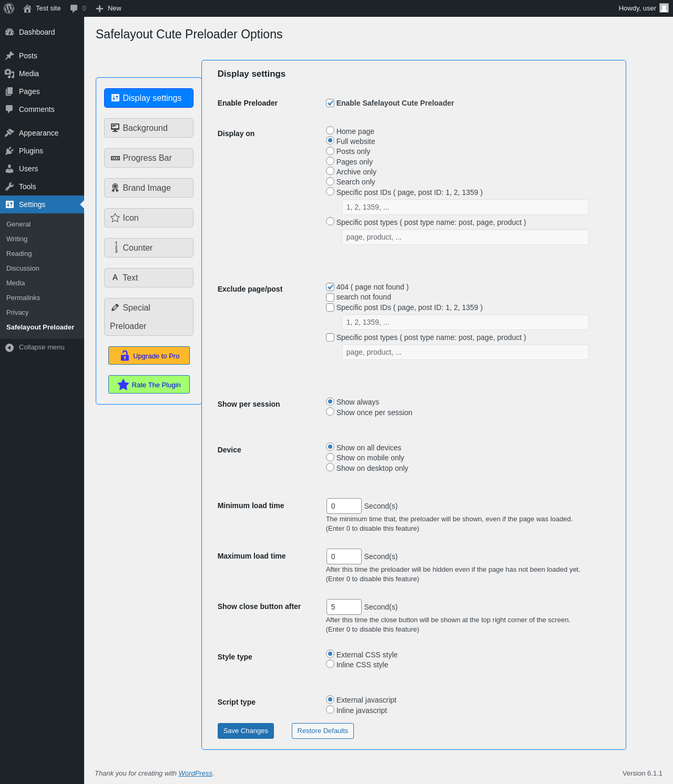
Task: Click Save Changes button
Action: tap(246, 731)
